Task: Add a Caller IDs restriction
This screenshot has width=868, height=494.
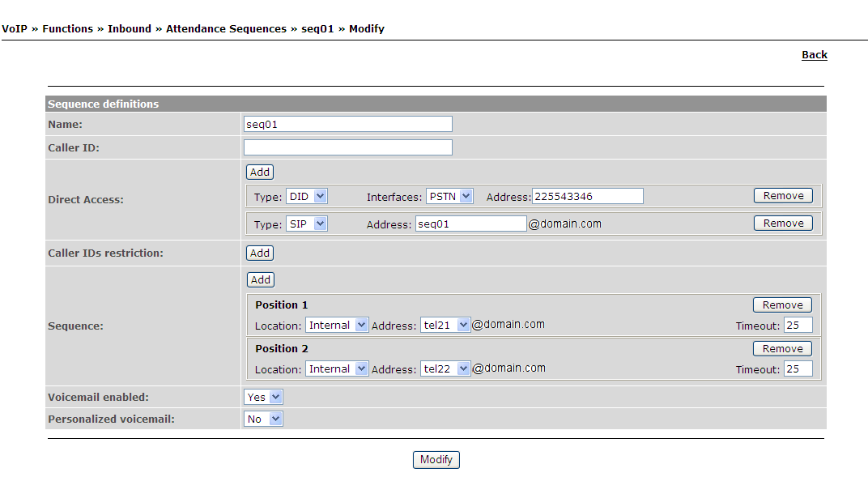Action: pyautogui.click(x=260, y=253)
